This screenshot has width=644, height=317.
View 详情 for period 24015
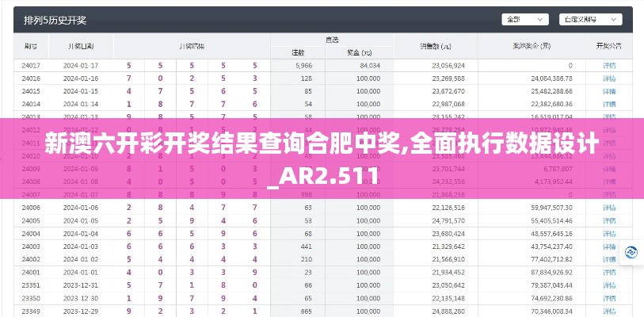[x=608, y=91]
